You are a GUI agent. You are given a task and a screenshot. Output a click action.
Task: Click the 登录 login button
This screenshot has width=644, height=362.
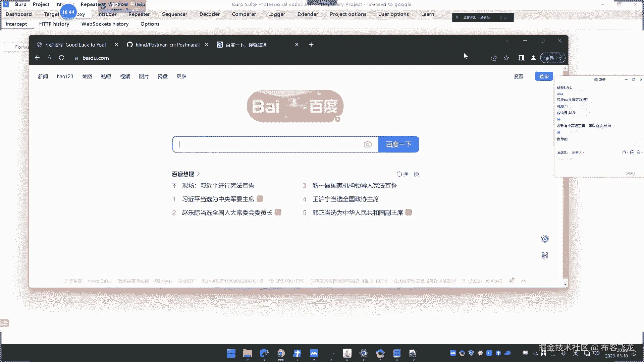tap(544, 76)
